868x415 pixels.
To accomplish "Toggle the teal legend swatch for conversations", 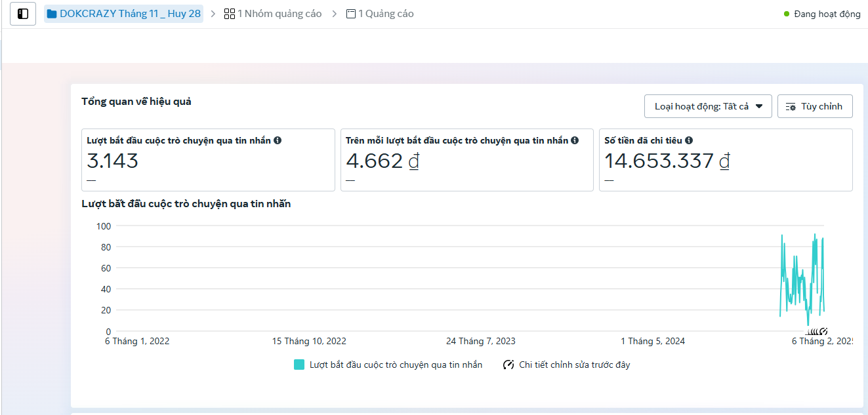I will 299,365.
